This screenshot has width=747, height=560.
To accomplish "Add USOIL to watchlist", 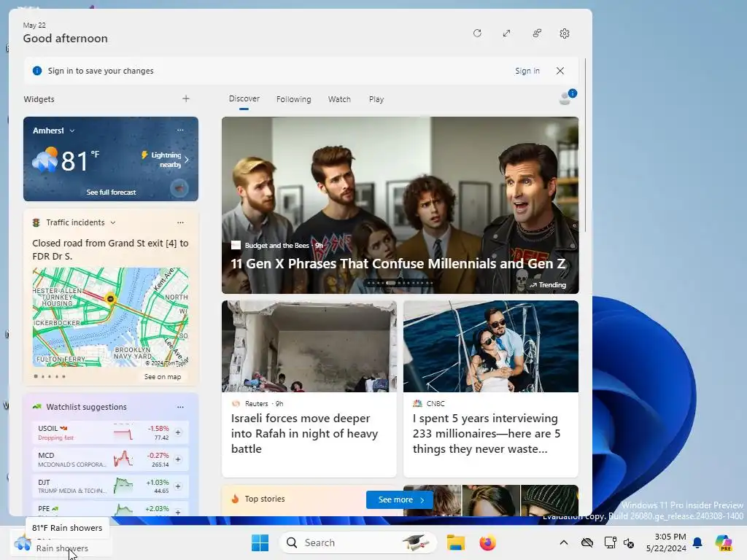I will pos(178,432).
